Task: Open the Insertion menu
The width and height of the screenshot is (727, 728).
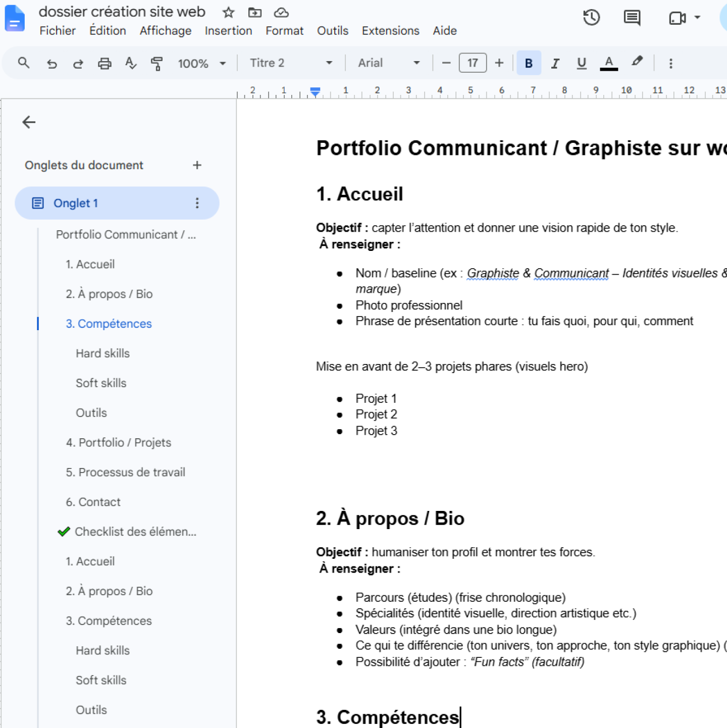Action: (x=228, y=31)
